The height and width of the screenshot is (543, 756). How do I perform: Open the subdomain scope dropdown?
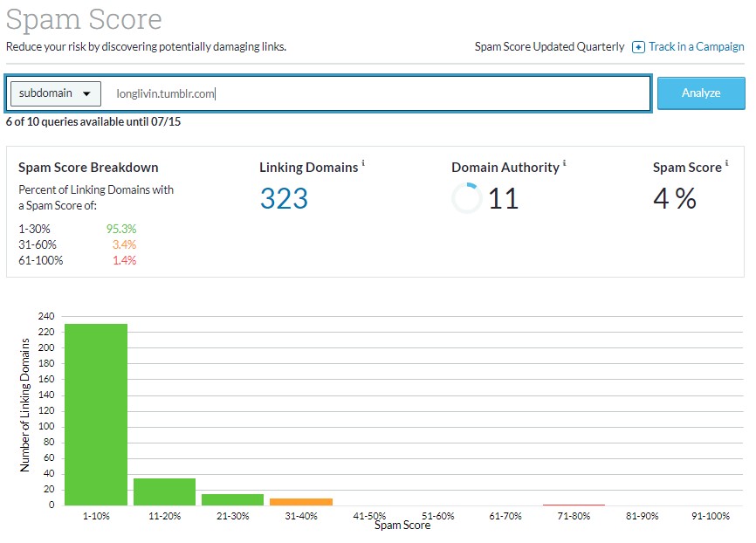[56, 93]
